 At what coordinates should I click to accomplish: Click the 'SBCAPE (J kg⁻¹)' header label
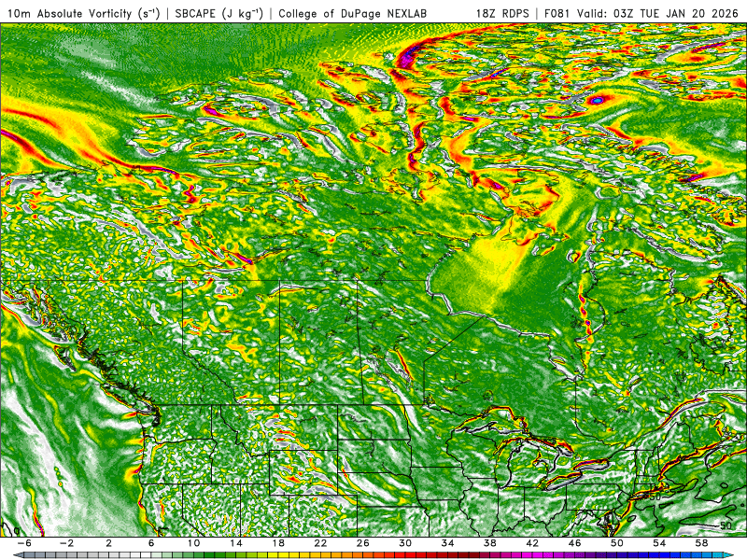point(219,14)
